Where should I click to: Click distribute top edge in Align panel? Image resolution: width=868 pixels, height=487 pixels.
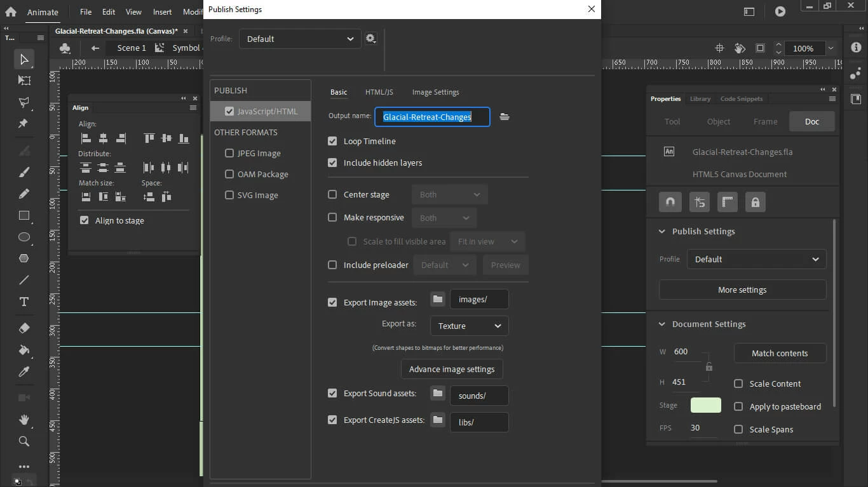tap(86, 168)
